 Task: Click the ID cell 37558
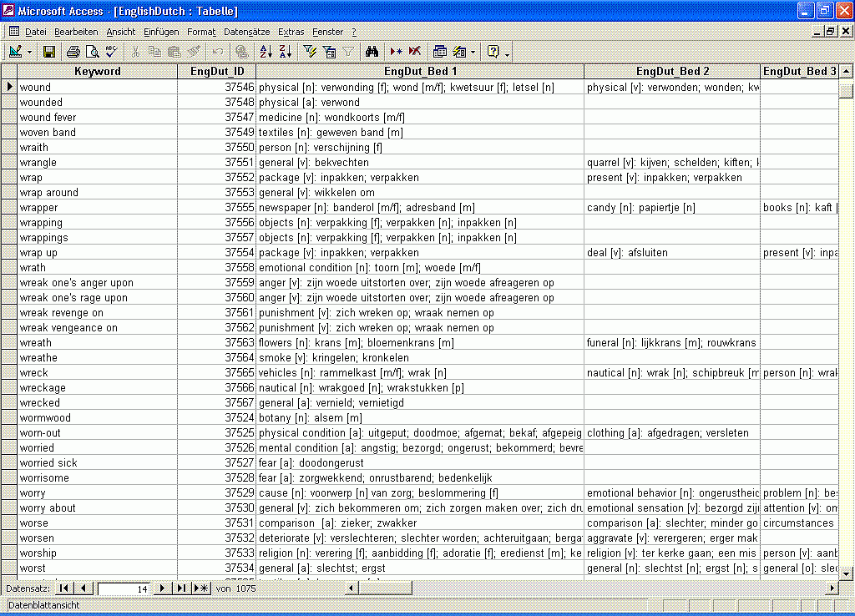217,268
